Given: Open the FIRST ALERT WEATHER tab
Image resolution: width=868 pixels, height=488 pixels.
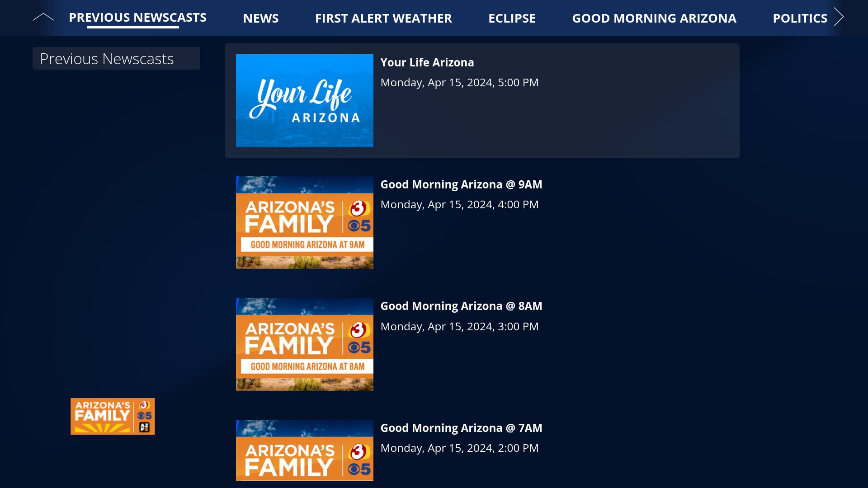Looking at the screenshot, I should [x=383, y=18].
